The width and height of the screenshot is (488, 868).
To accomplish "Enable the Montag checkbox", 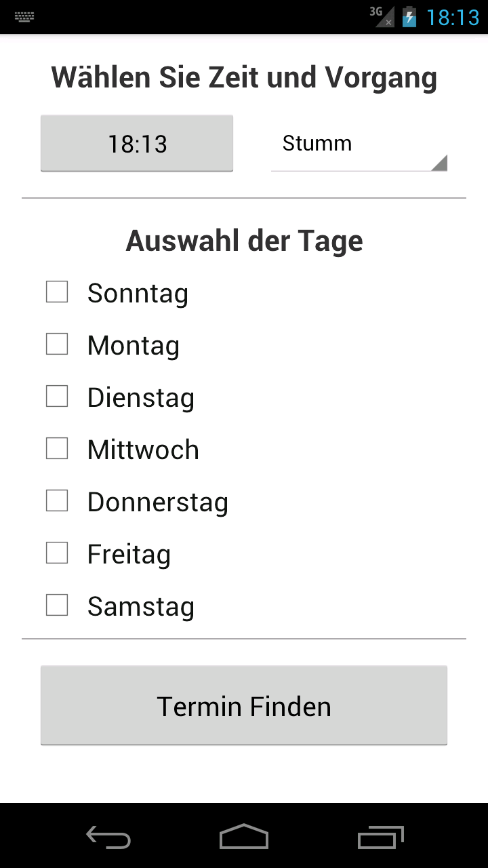I will (x=57, y=344).
